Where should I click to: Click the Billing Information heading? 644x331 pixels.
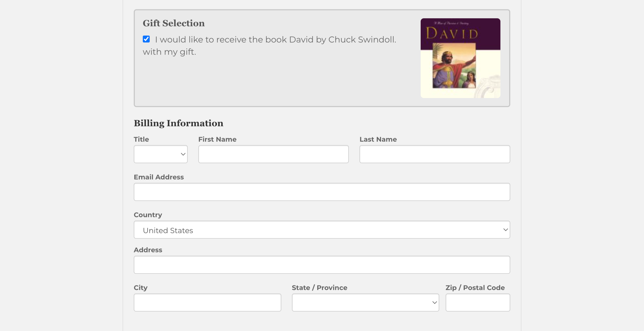tap(178, 123)
